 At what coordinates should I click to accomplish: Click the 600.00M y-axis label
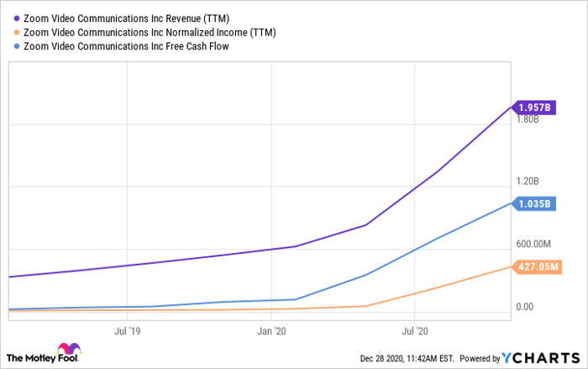pos(534,245)
